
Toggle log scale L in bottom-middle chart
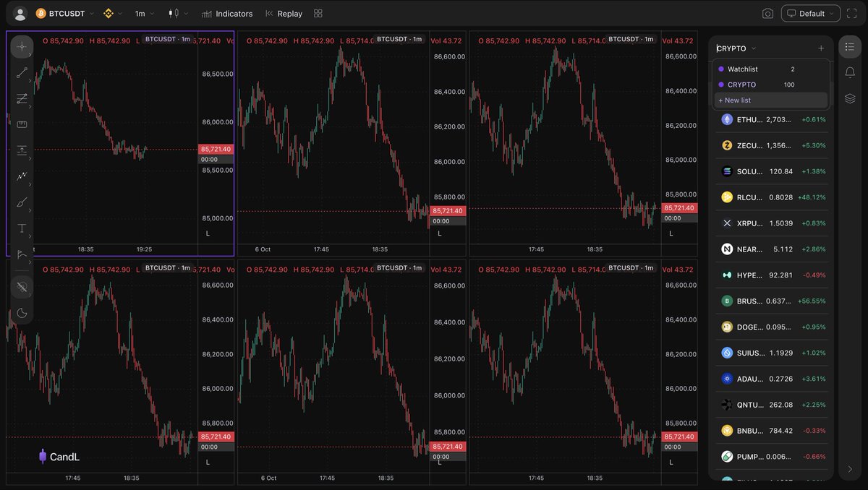pos(439,462)
